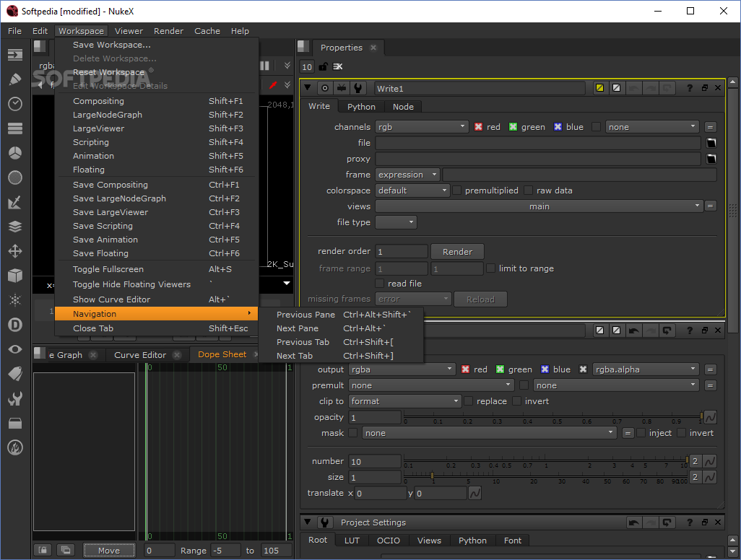Enable the raw data checkbox
Screen dimensions: 741x560
pos(529,191)
